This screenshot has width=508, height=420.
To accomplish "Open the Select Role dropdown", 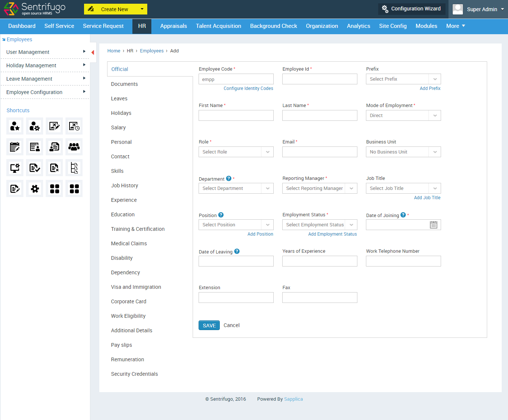I will pyautogui.click(x=236, y=152).
